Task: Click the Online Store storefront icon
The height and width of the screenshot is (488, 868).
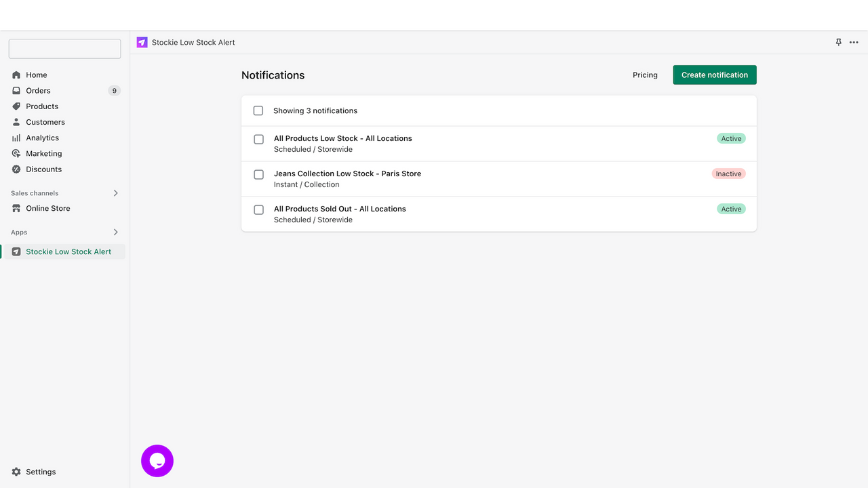Action: (x=16, y=209)
